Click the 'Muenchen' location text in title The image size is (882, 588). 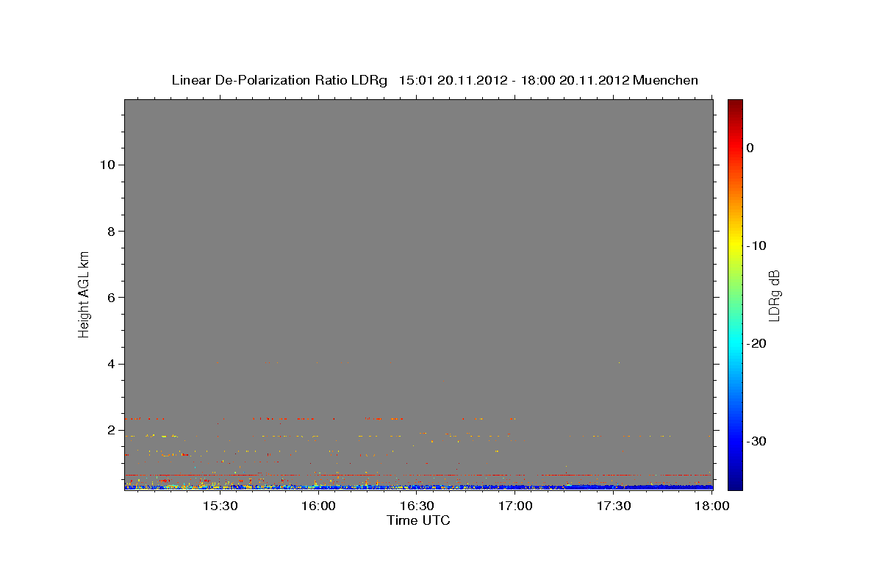point(665,80)
